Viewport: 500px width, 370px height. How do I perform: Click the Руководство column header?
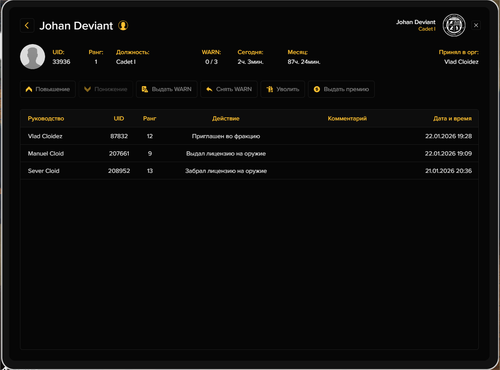click(x=46, y=119)
